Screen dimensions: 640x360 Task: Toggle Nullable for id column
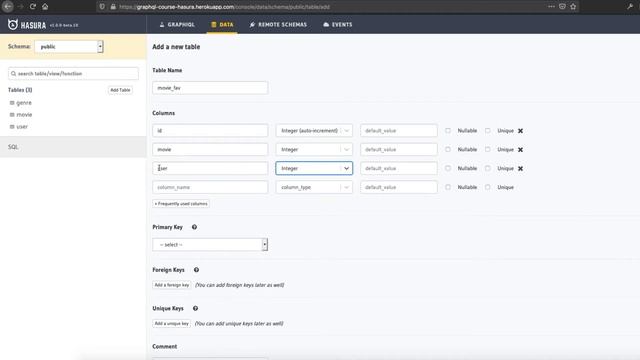[x=448, y=131]
